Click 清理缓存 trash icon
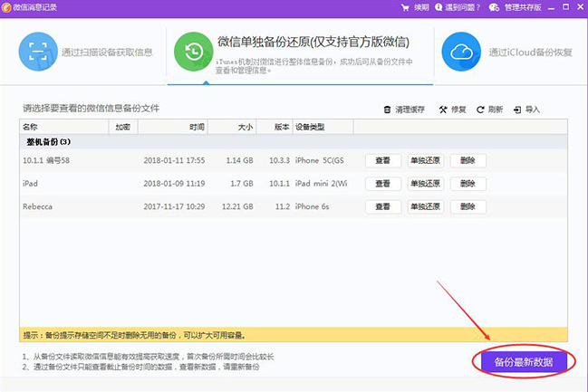Viewport: 588px width, 392px height. pos(389,110)
